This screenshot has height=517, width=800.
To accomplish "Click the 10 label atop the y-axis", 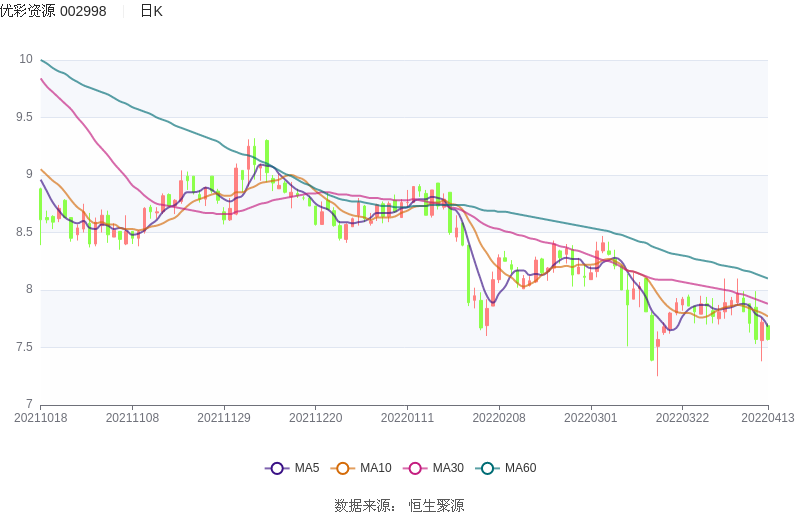I will point(26,59).
